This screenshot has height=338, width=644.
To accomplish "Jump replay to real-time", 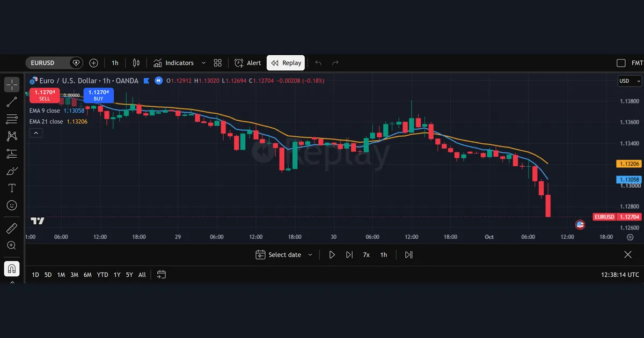I will click(x=409, y=255).
